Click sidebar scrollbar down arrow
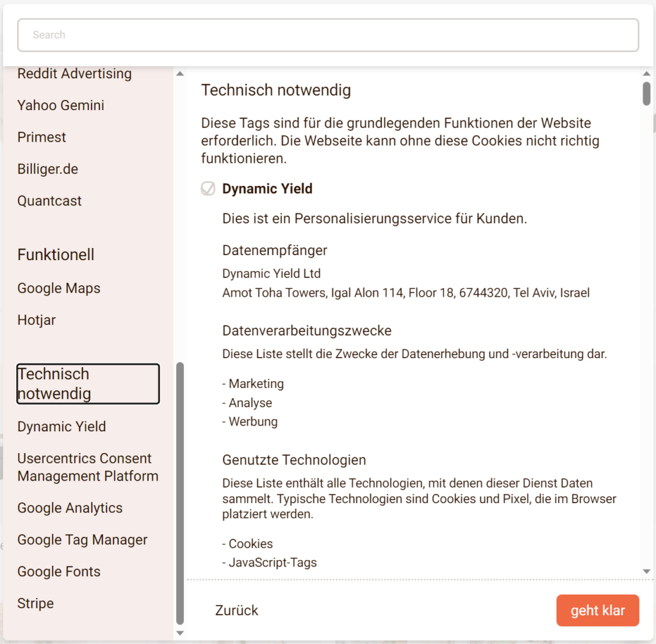 pyautogui.click(x=180, y=633)
